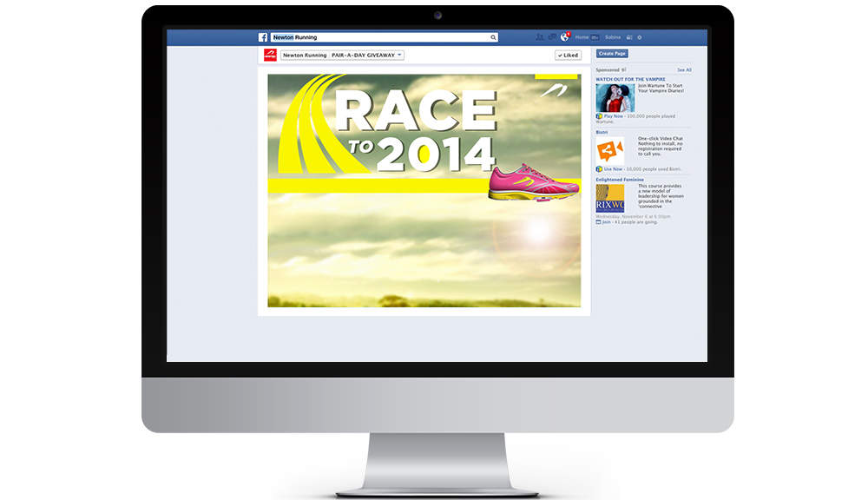The height and width of the screenshot is (500, 868).
Task: Click the Facebook logo icon
Action: tap(263, 37)
